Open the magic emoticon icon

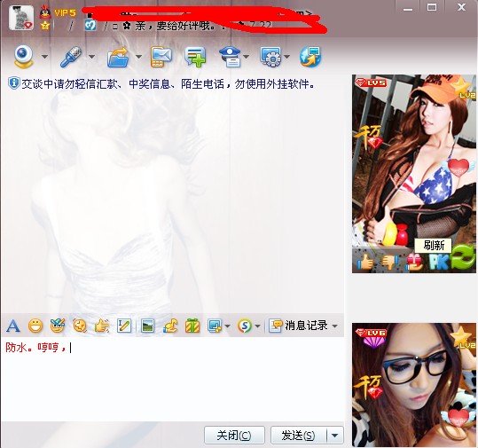click(58, 326)
